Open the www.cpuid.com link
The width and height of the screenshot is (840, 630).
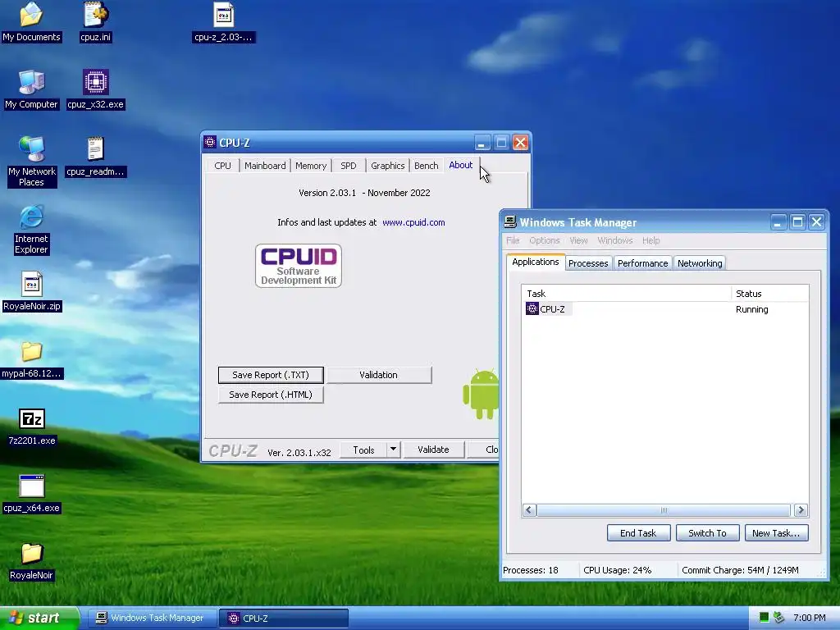pos(413,222)
